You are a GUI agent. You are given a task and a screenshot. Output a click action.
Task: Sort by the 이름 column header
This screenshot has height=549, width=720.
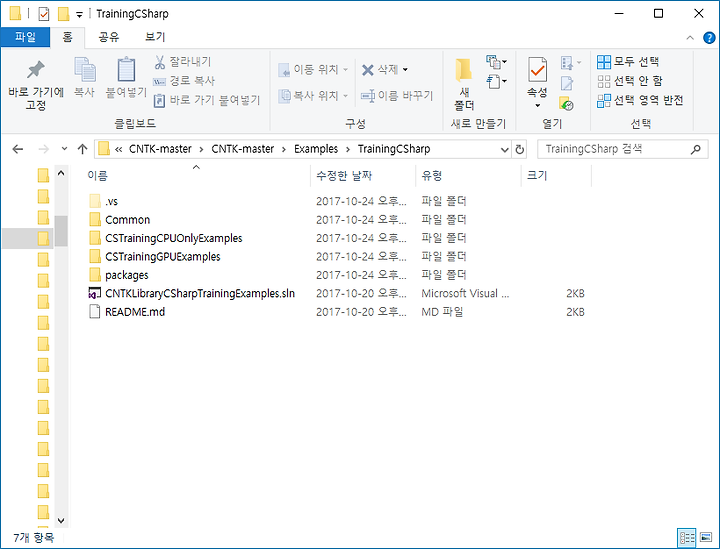pyautogui.click(x=197, y=175)
